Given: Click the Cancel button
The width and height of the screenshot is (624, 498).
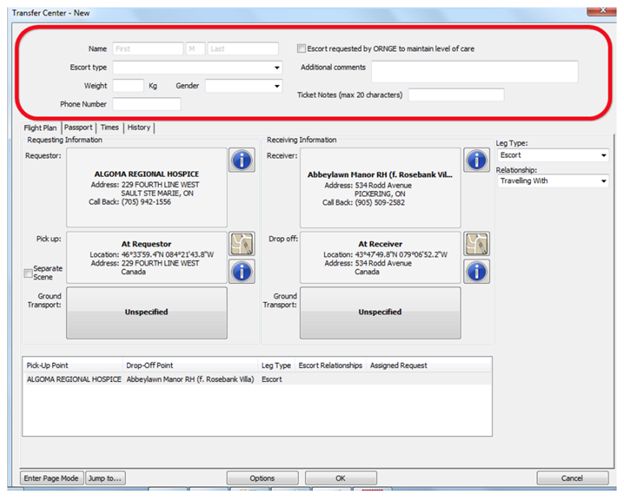Looking at the screenshot, I should [572, 478].
